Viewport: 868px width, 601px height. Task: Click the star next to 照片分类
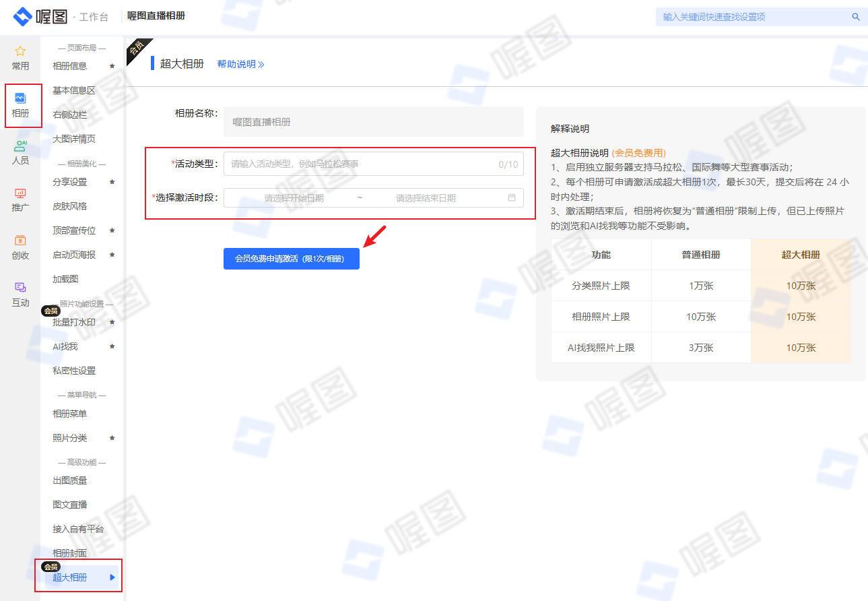tap(112, 438)
